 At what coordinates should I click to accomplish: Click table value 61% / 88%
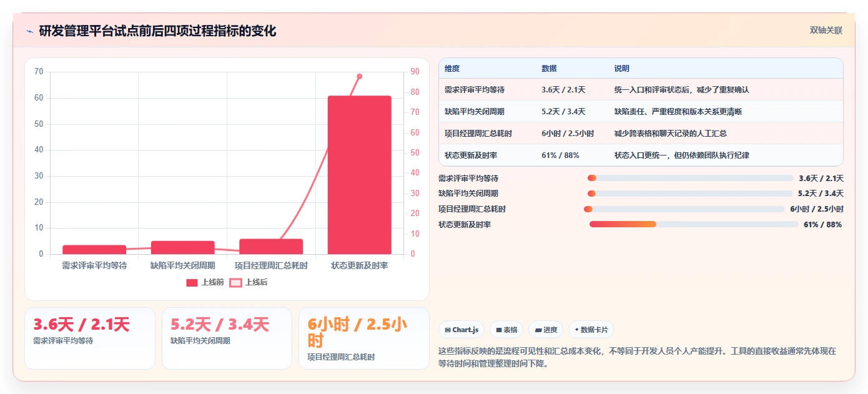click(x=560, y=155)
